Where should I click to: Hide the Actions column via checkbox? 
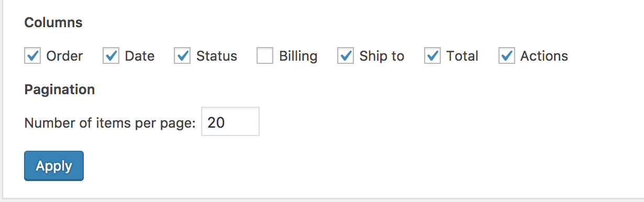click(x=506, y=55)
